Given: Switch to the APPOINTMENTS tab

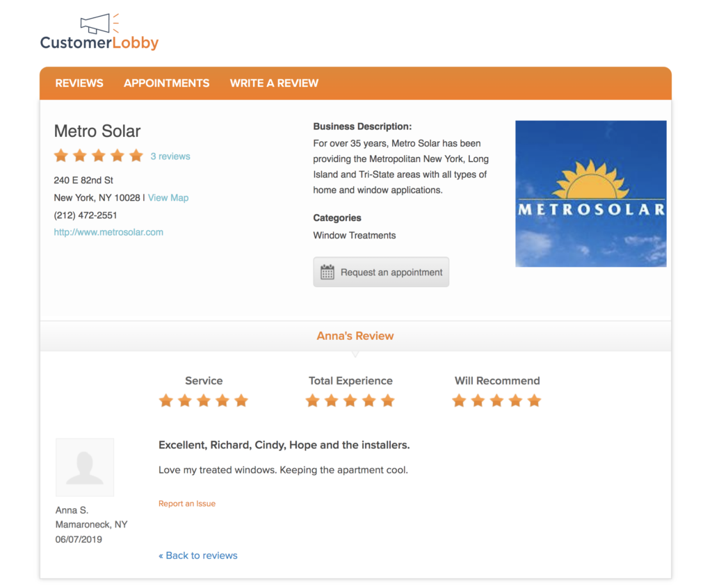Looking at the screenshot, I should [167, 83].
